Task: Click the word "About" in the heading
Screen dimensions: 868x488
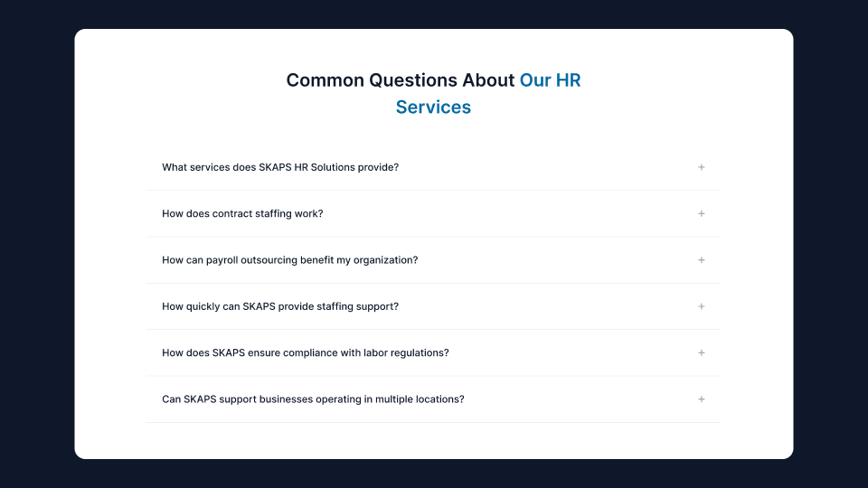Action: 488,80
